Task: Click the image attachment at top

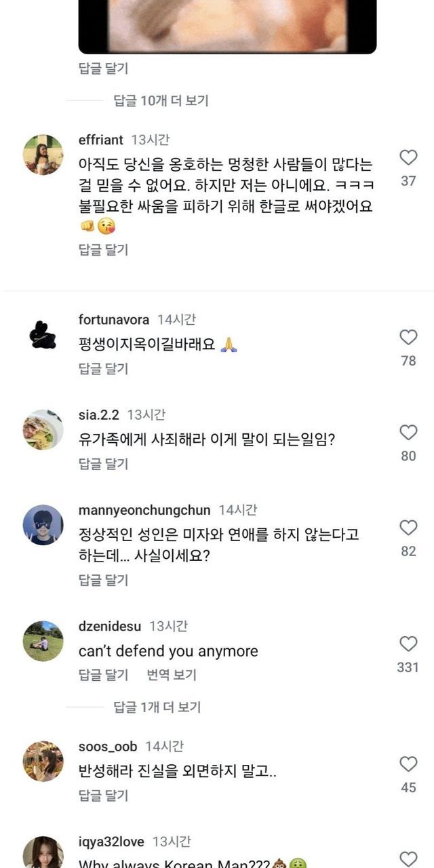Action: pyautogui.click(x=227, y=26)
